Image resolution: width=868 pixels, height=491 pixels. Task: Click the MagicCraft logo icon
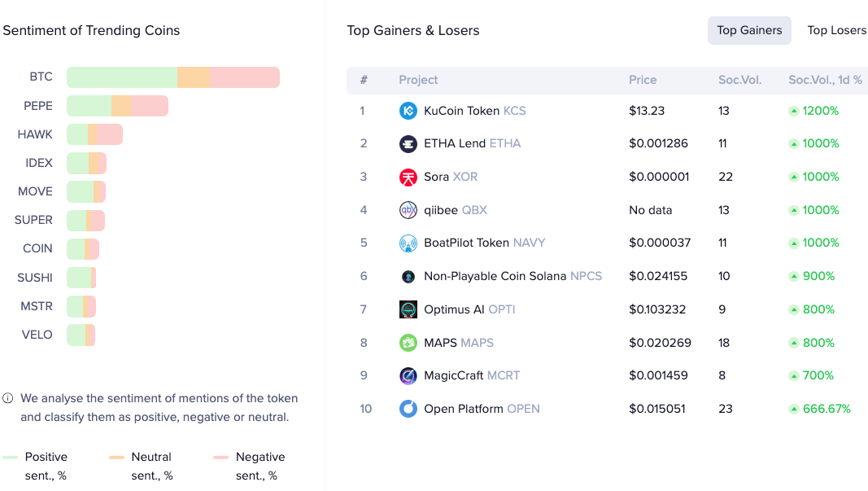(x=408, y=375)
